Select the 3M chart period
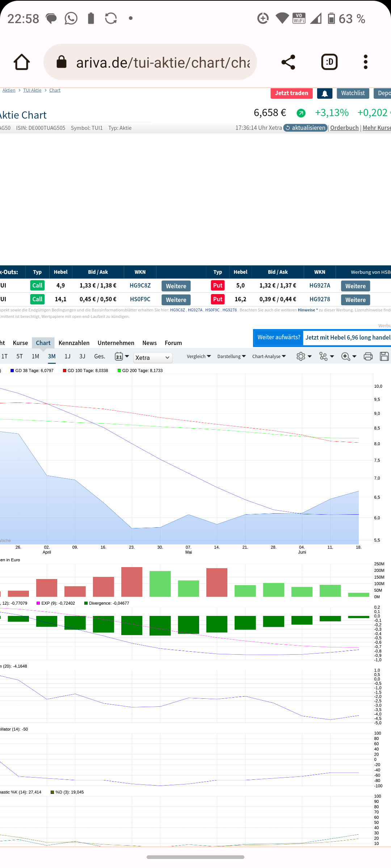Screen dimensions: 391x868 52,356
